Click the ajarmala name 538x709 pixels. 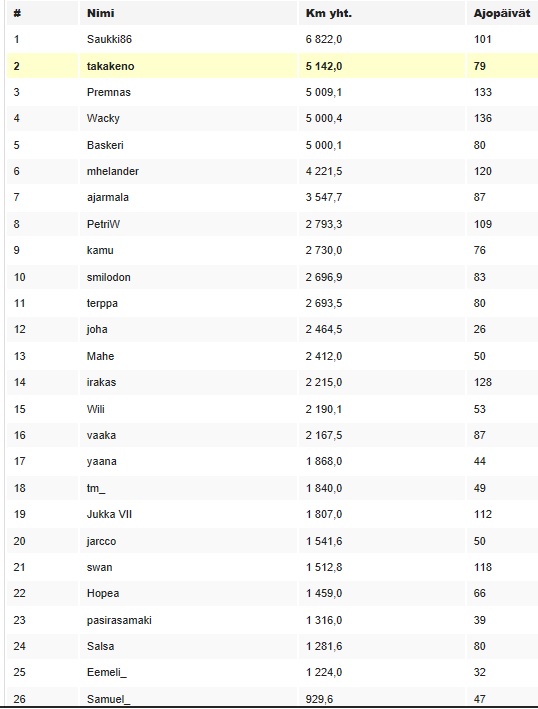click(108, 198)
